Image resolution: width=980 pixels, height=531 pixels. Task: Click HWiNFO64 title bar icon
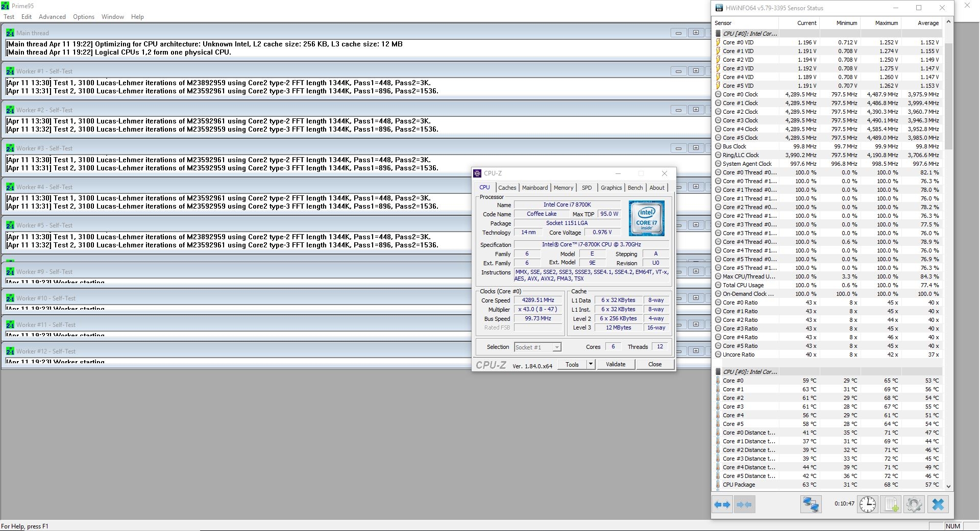click(719, 8)
